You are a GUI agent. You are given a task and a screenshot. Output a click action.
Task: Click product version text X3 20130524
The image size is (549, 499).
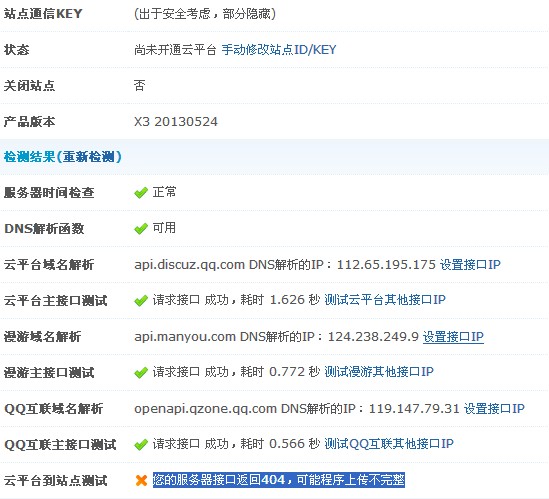[x=176, y=122]
